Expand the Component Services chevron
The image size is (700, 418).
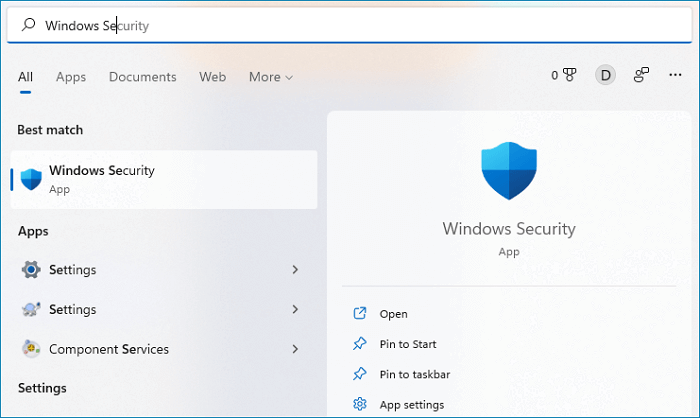[295, 349]
